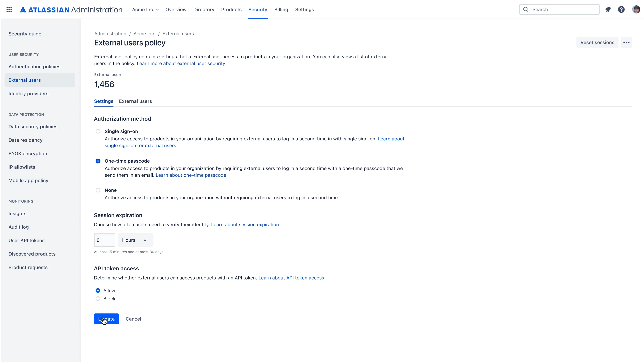644x362 pixels.
Task: Click the 'At least 15 minutes' hint text
Action: coord(129,252)
